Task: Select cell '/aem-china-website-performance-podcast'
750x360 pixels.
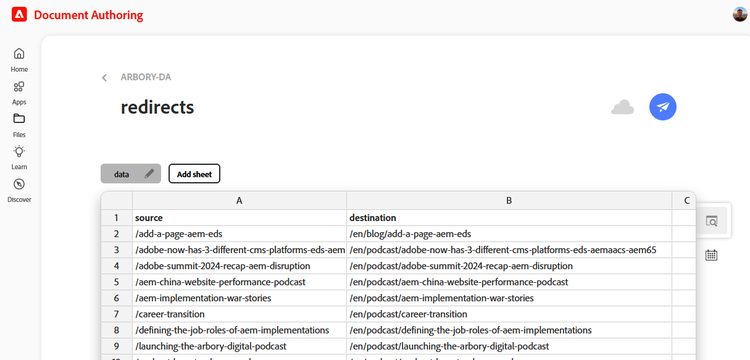Action: 239,282
